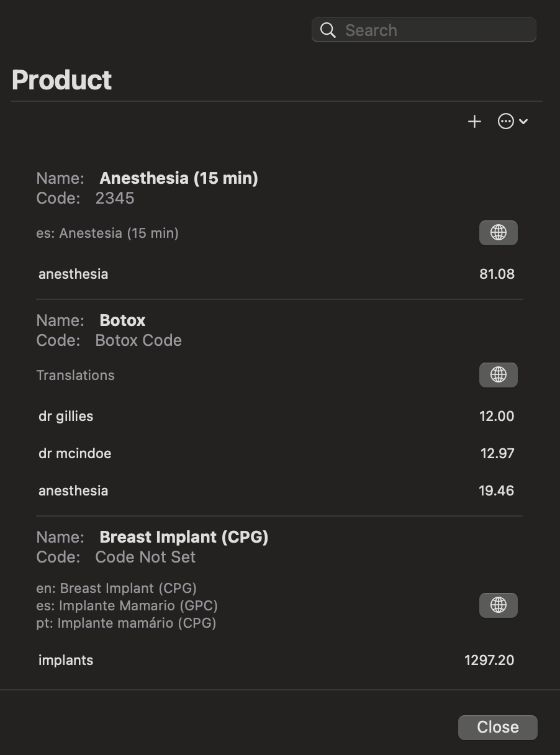This screenshot has height=755, width=560.
Task: Select the Anesthesia (15 min) product name
Action: coord(179,178)
